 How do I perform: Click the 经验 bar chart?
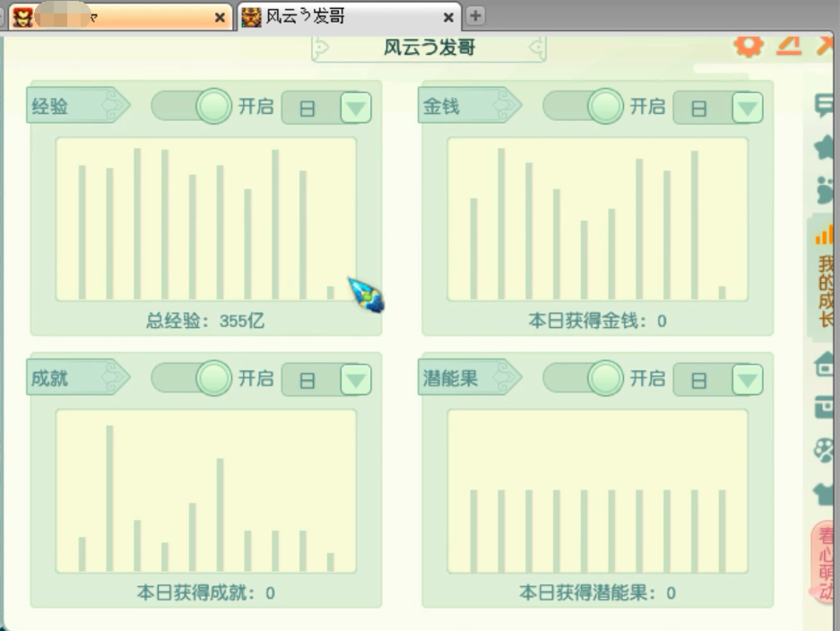tap(206, 219)
